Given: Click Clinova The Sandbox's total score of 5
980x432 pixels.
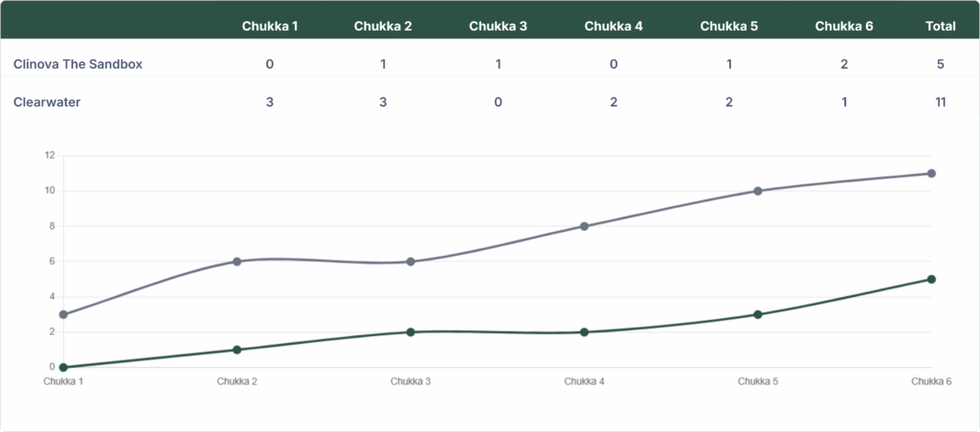Looking at the screenshot, I should tap(941, 64).
